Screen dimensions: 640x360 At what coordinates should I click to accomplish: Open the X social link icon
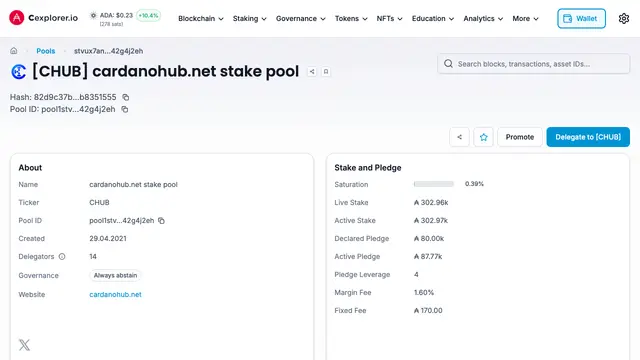tap(24, 345)
